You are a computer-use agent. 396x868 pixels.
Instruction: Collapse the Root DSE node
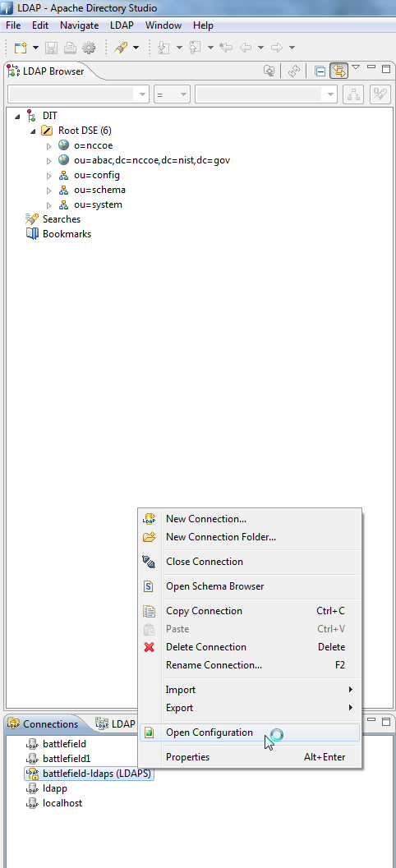pyautogui.click(x=33, y=131)
